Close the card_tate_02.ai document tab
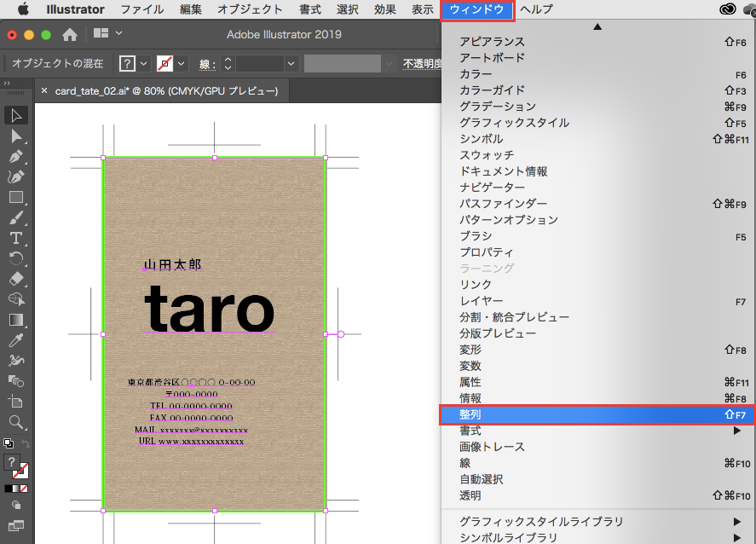This screenshot has height=544, width=756. [x=44, y=90]
